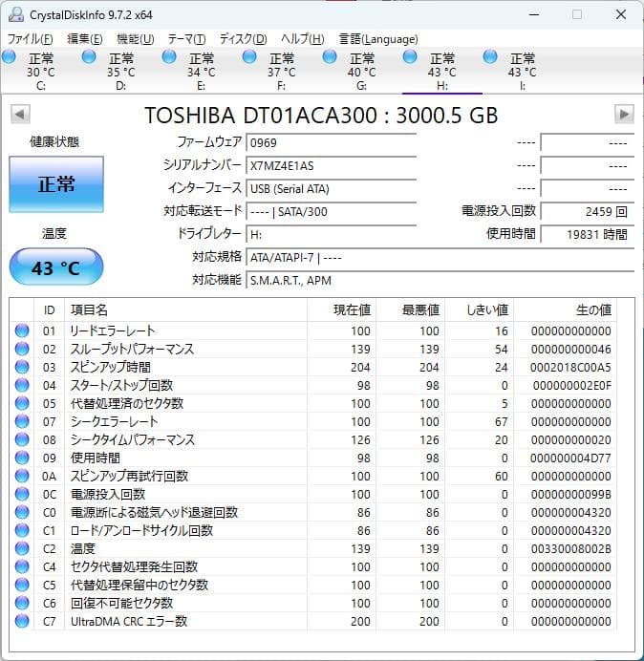This screenshot has width=644, height=661.
Task: Select raw value 000000002E0F
Action: click(572, 386)
